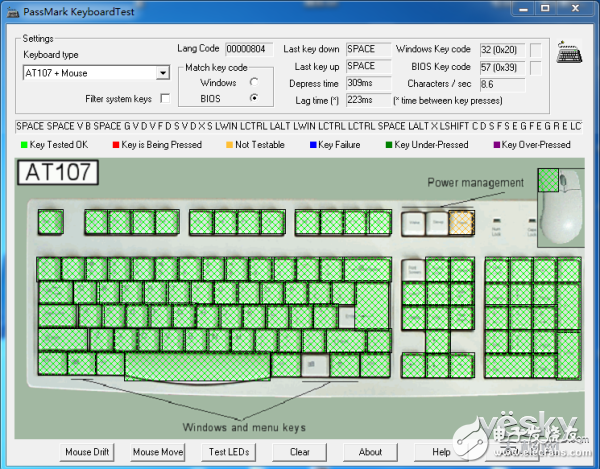600x469 pixels.
Task: Open the About dialog
Action: [370, 452]
